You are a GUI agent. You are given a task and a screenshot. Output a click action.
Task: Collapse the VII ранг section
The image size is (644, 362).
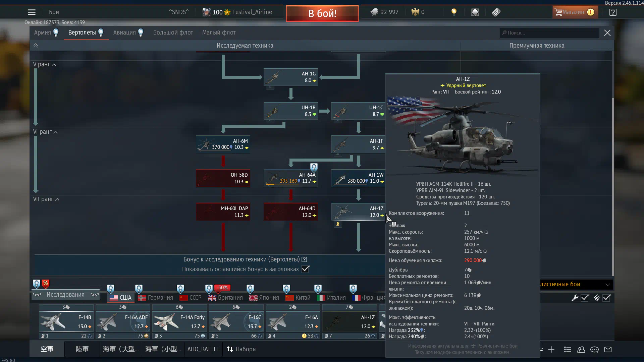[x=46, y=199]
